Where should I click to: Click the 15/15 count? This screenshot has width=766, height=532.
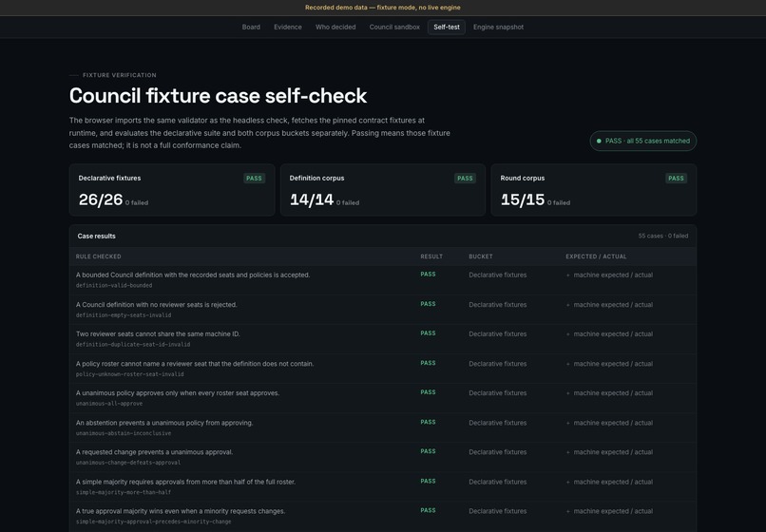(523, 199)
